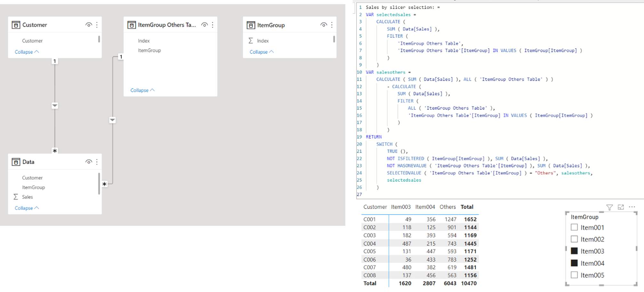Sort matrix by Others column header
This screenshot has height=292, width=644.
point(447,207)
